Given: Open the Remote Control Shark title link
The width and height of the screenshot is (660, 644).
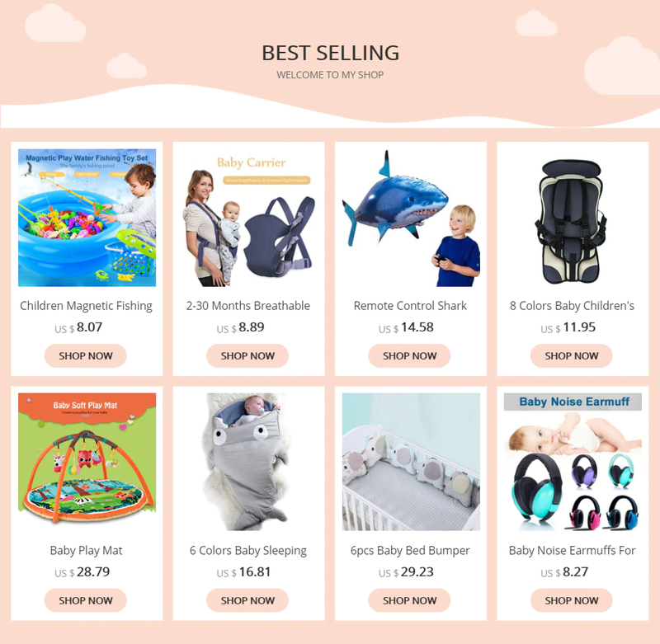Looking at the screenshot, I should 410,306.
